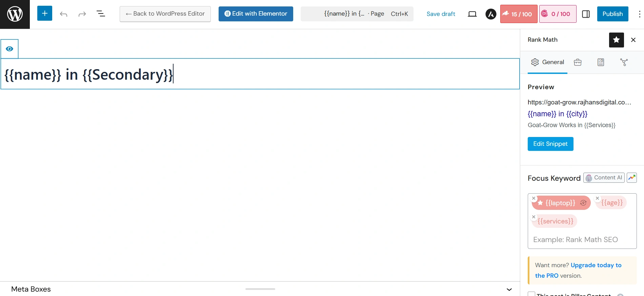Open the three-dot options menu

(639, 14)
